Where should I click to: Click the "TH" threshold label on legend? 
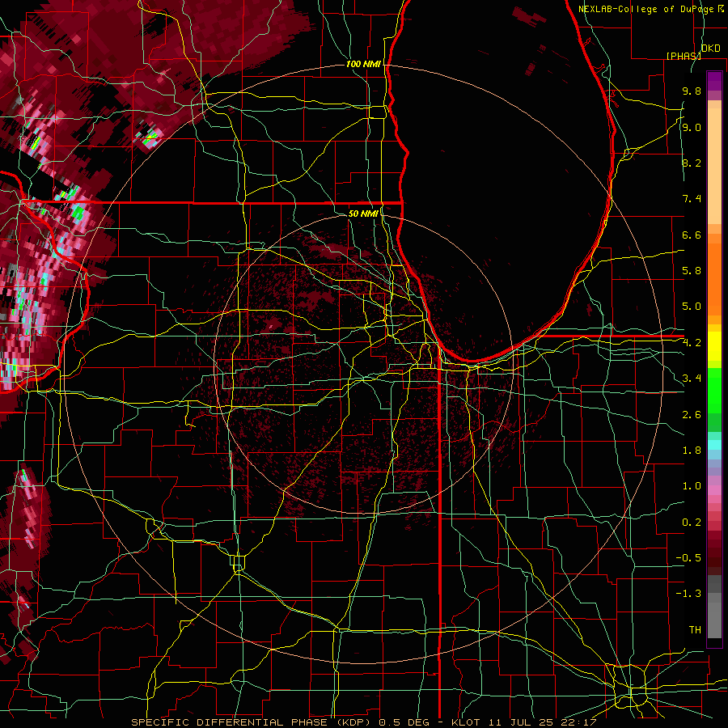tap(695, 630)
